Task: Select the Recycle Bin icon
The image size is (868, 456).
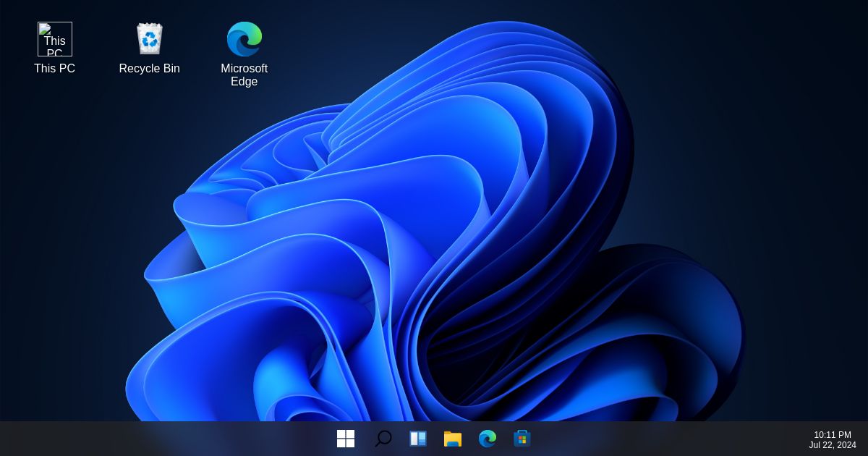Action: [150, 39]
